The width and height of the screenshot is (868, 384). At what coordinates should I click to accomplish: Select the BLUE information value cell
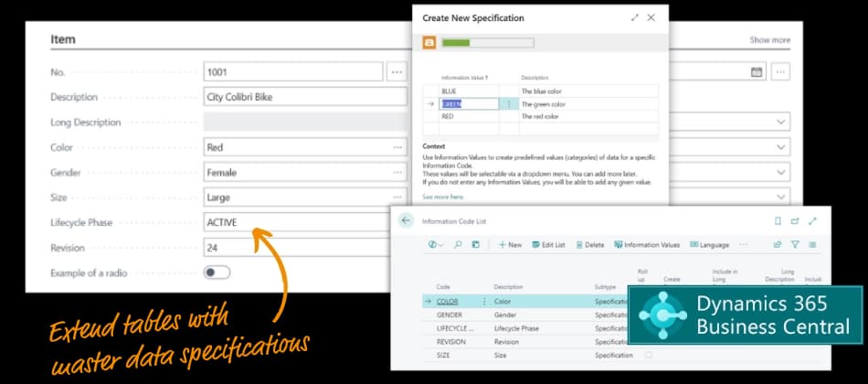click(469, 91)
